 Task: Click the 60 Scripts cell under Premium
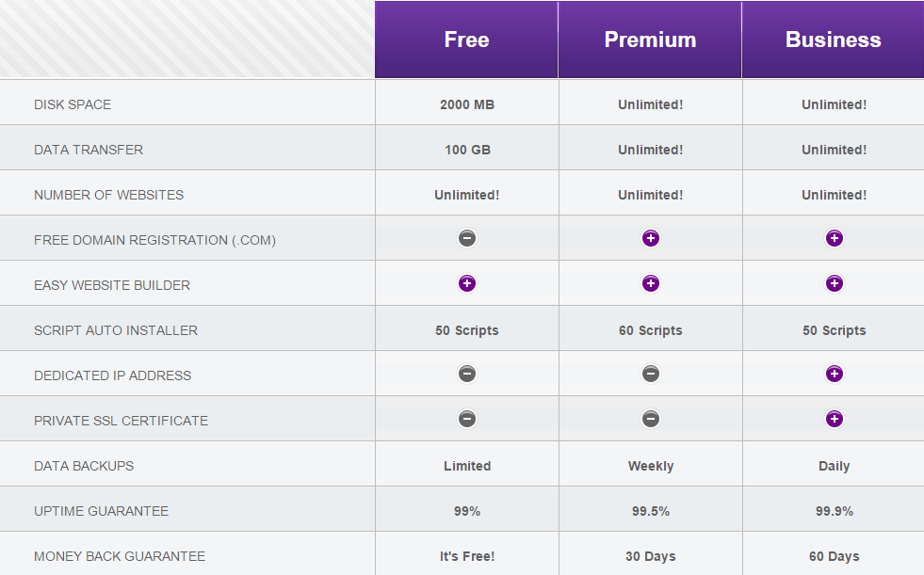click(x=651, y=330)
